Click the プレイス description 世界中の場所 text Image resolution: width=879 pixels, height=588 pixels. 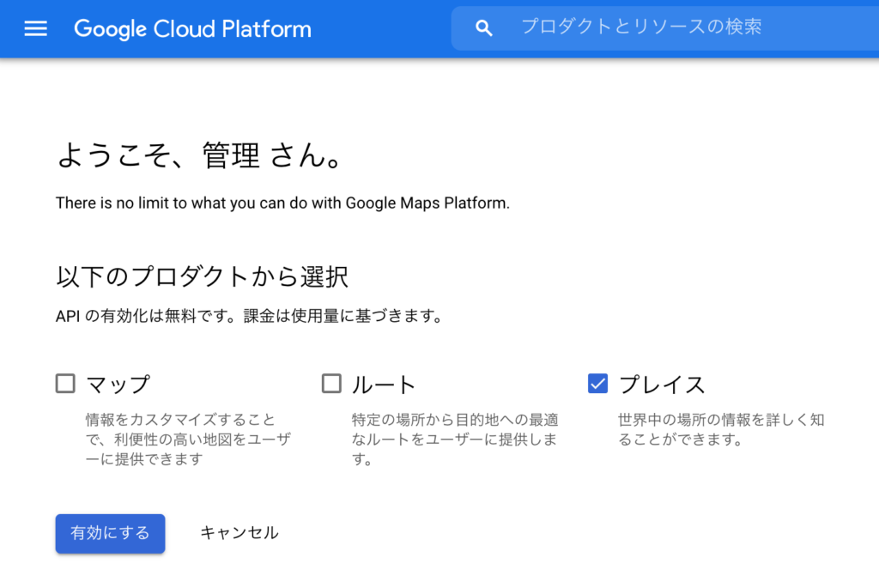(721, 429)
